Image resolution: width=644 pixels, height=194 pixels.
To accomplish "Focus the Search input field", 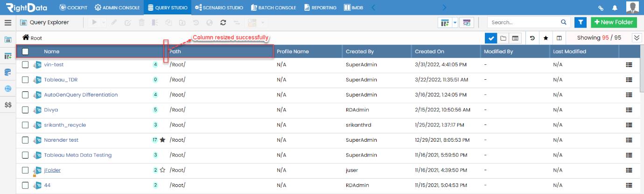I will 524,22.
